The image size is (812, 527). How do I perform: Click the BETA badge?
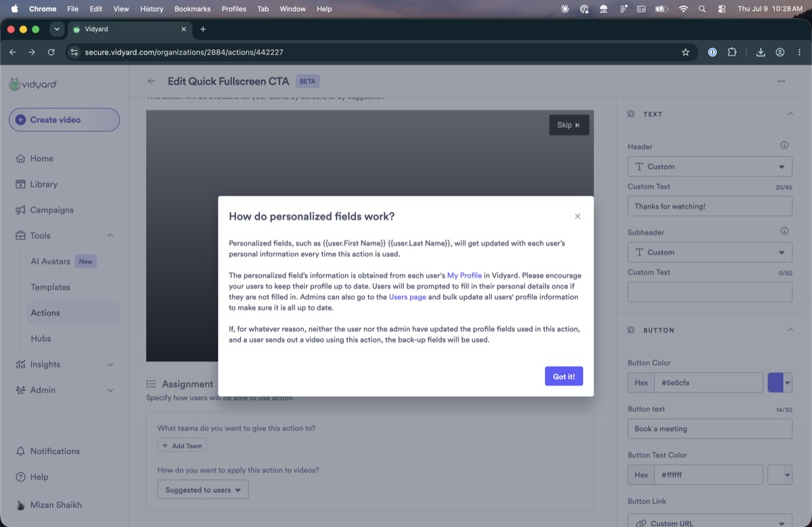(x=308, y=81)
